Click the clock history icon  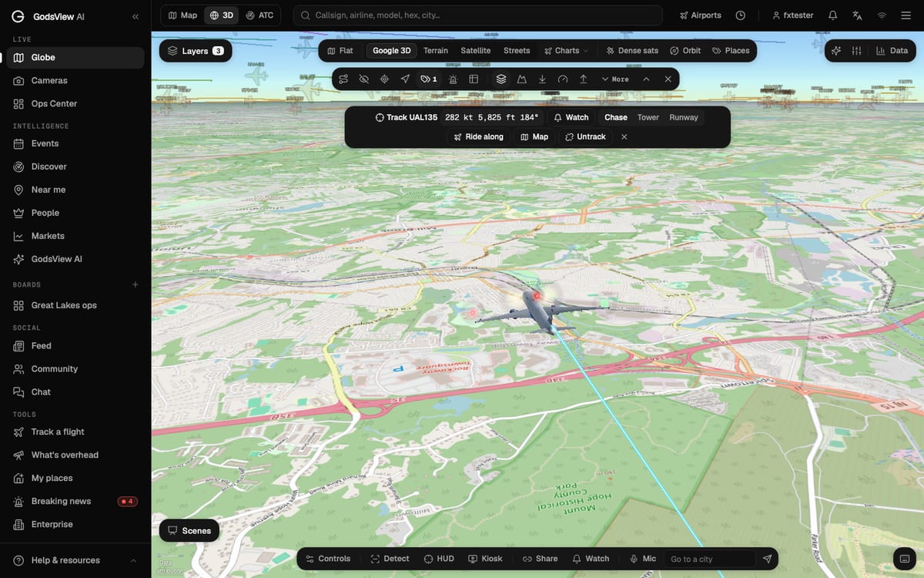pos(741,15)
